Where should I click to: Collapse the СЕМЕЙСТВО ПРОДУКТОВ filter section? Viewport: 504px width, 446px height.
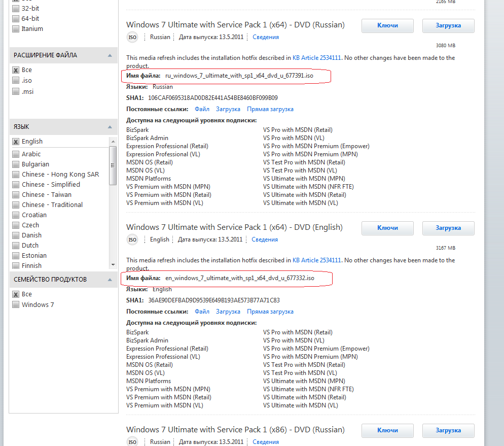click(110, 280)
